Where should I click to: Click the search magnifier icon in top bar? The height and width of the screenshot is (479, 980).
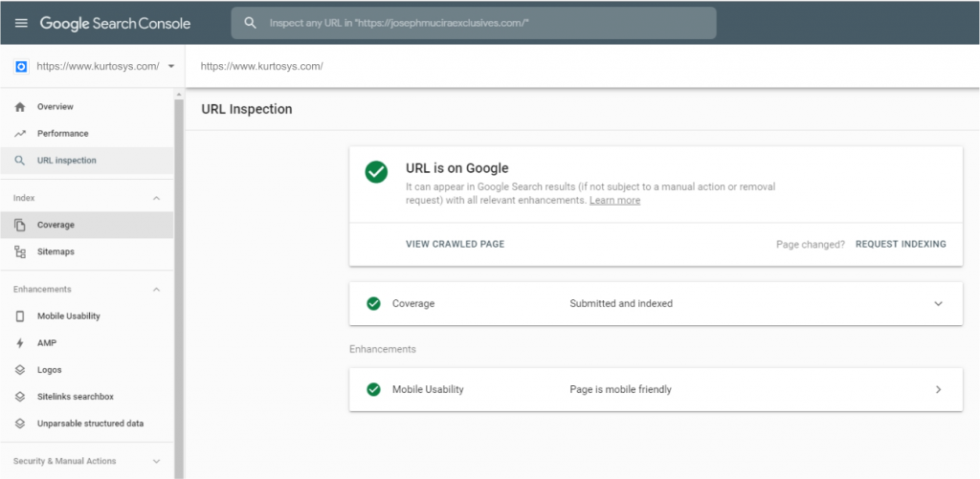250,23
